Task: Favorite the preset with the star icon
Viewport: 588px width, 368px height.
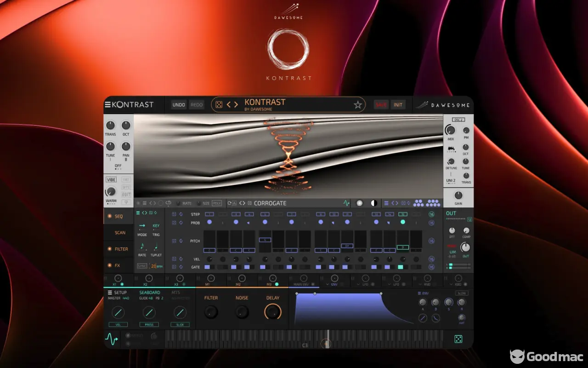Action: click(x=357, y=105)
